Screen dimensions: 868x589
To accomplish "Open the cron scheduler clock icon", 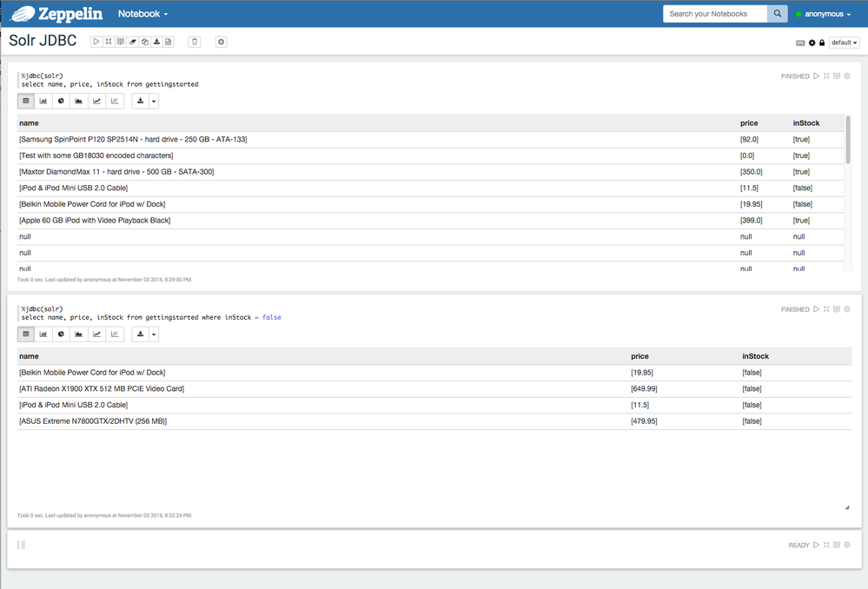I will coord(221,42).
